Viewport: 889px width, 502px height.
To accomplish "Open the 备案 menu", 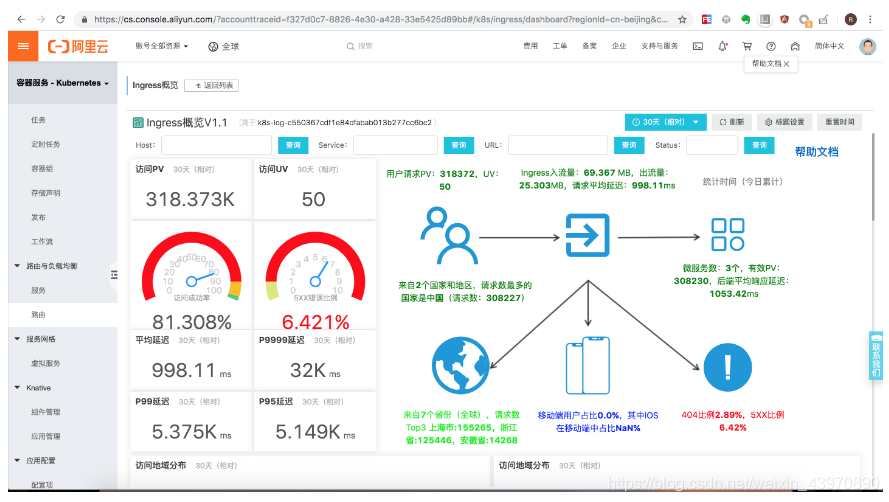I will tap(589, 46).
